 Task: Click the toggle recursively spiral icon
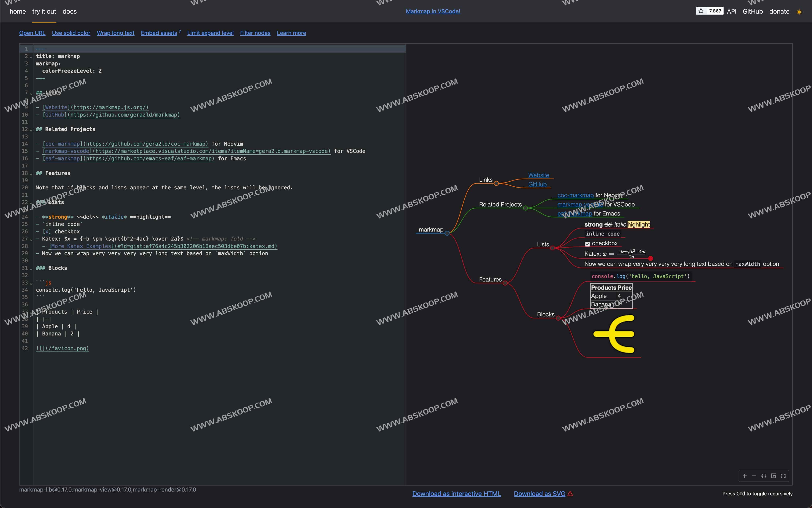(x=773, y=476)
